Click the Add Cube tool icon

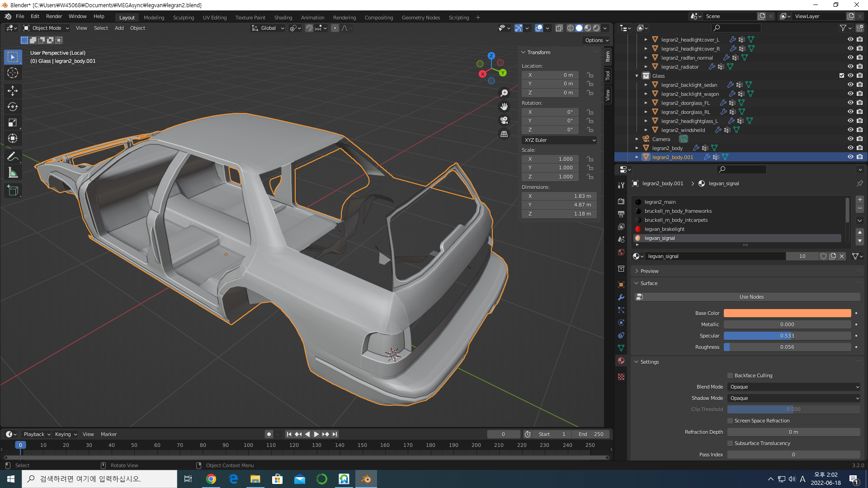click(x=13, y=190)
